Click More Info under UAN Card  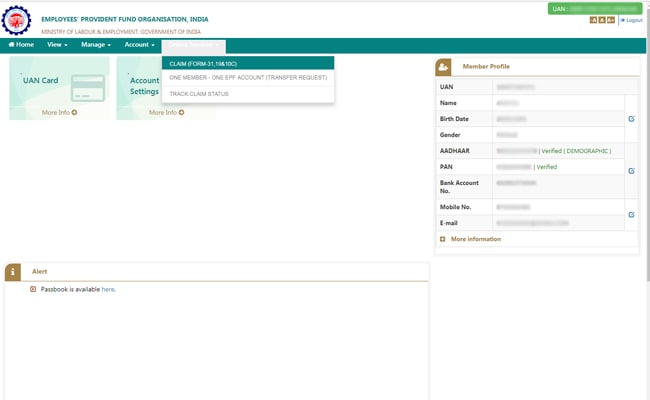pyautogui.click(x=59, y=113)
